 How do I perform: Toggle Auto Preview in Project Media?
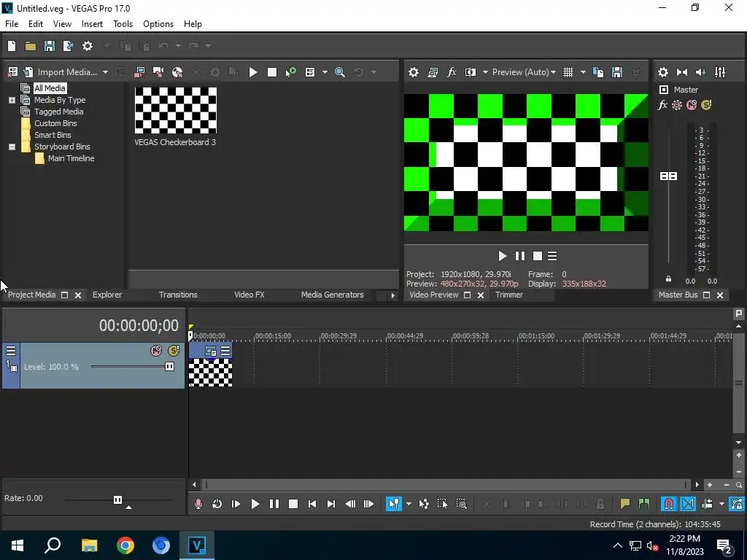tap(290, 72)
